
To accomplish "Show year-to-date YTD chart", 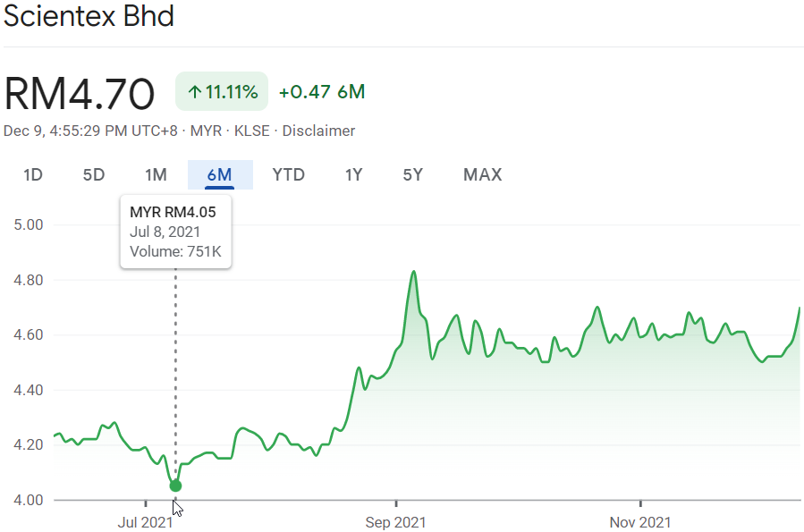I will [289, 174].
